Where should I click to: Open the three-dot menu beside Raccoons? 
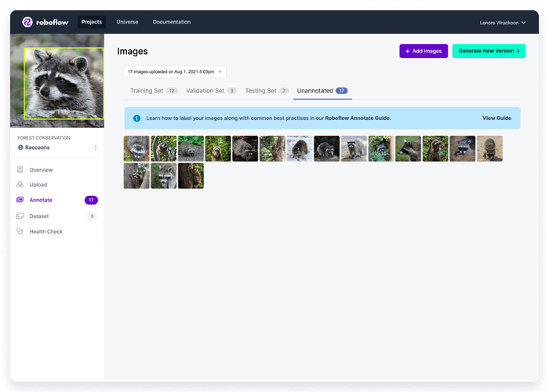click(x=96, y=147)
